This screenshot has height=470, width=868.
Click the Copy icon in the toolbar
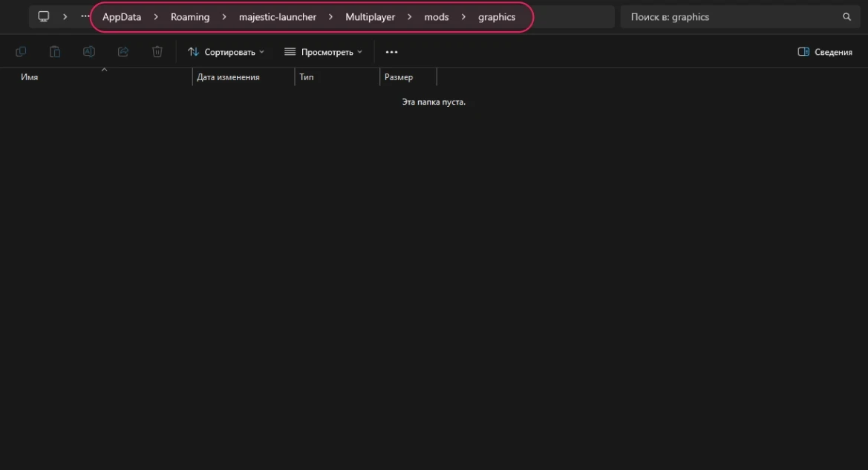pyautogui.click(x=21, y=52)
